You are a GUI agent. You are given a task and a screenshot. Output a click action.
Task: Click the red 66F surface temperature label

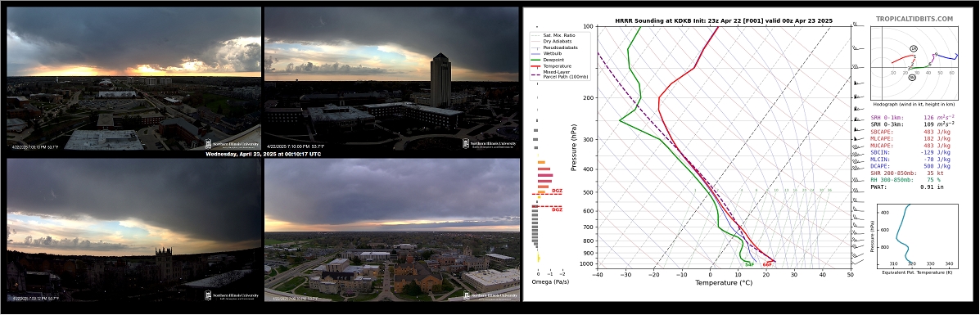[x=767, y=264]
